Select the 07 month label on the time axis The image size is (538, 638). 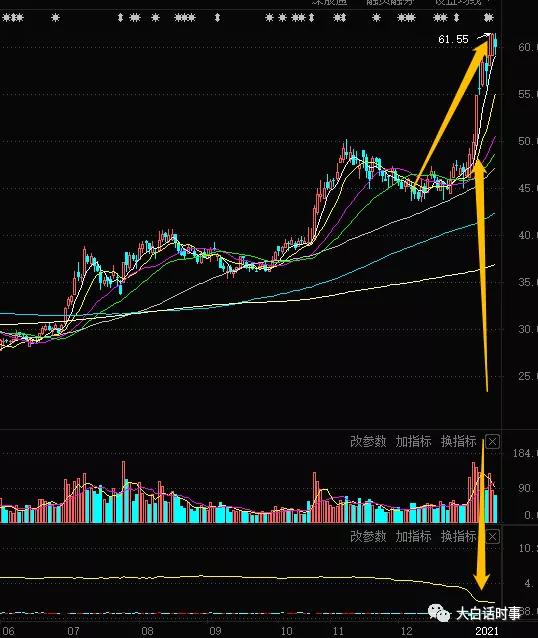(x=73, y=631)
